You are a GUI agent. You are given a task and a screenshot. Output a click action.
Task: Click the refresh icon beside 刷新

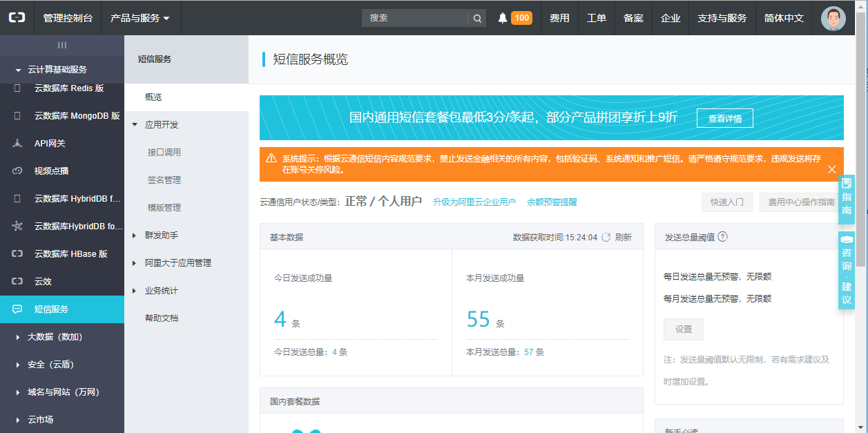point(606,237)
